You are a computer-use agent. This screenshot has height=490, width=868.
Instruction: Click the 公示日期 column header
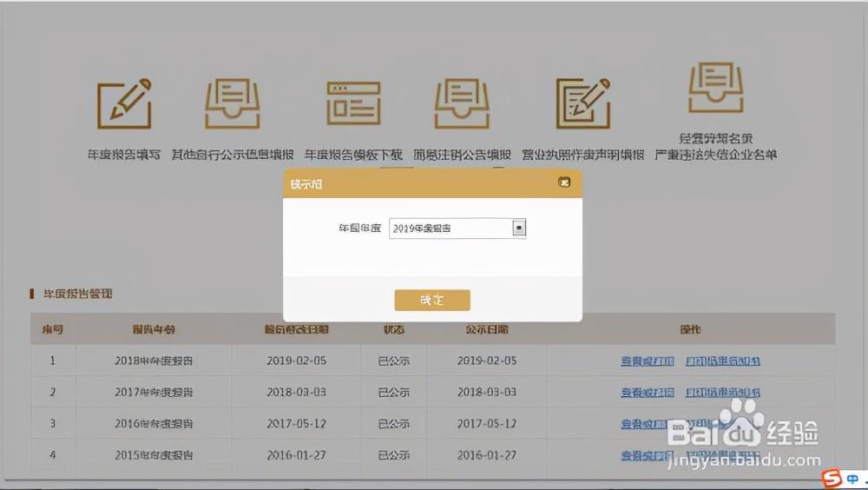pyautogui.click(x=487, y=329)
